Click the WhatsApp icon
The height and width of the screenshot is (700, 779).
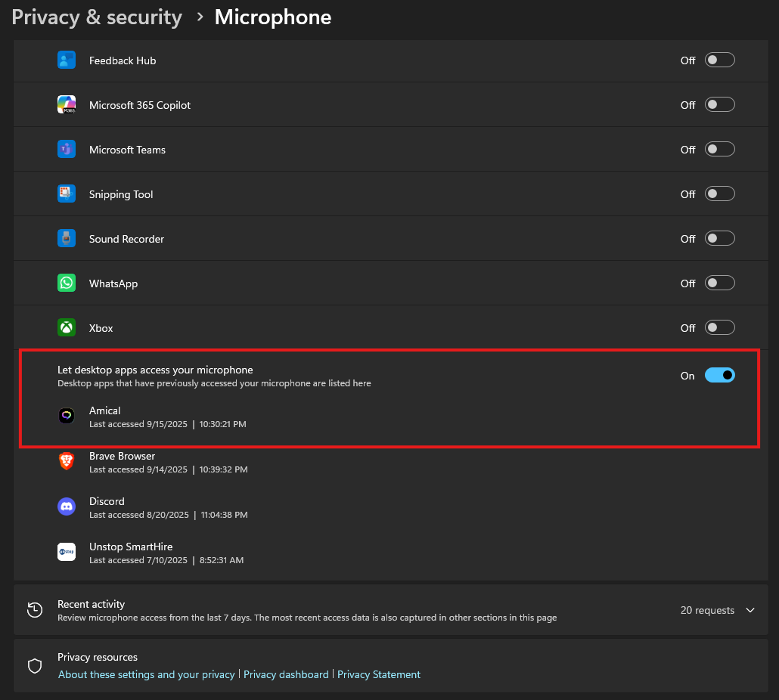click(x=66, y=283)
